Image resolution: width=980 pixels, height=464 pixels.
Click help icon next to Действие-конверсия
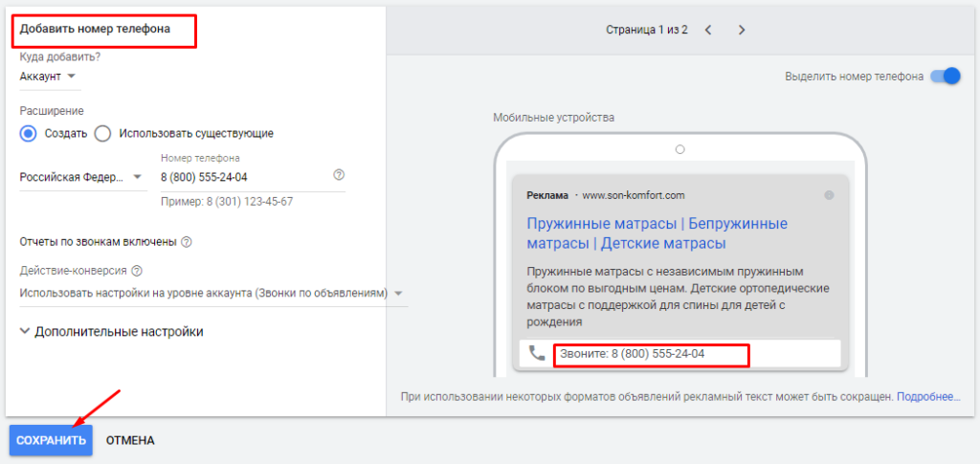[x=137, y=271]
